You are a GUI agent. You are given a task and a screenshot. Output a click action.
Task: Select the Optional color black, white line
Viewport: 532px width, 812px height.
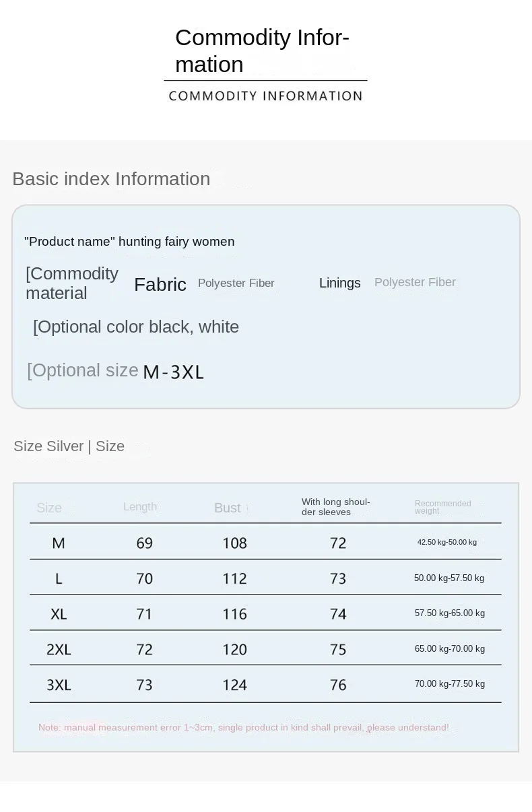pyautogui.click(x=136, y=327)
